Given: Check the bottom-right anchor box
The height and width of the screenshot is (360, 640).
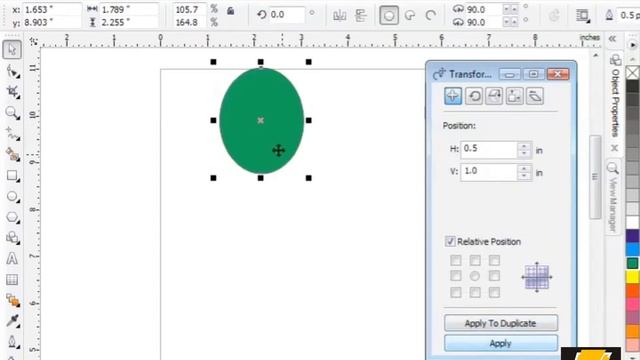Looking at the screenshot, I should click(x=494, y=292).
